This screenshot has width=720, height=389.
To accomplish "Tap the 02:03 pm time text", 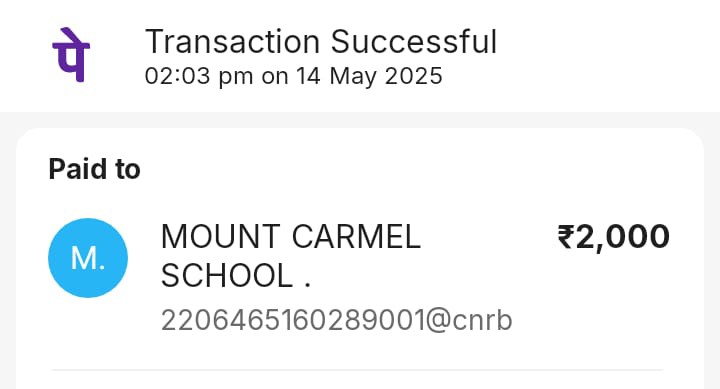I will click(x=199, y=76).
